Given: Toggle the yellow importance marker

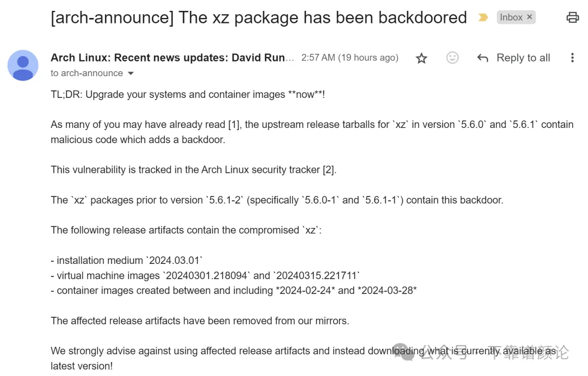Looking at the screenshot, I should (483, 17).
